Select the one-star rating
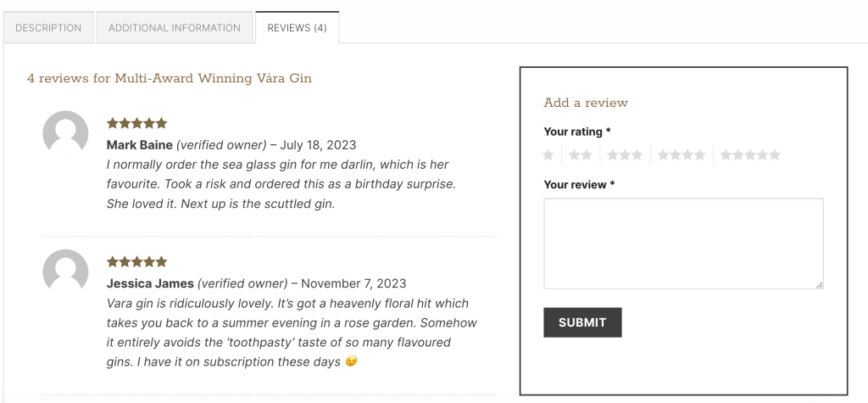868x403 pixels. coord(548,154)
